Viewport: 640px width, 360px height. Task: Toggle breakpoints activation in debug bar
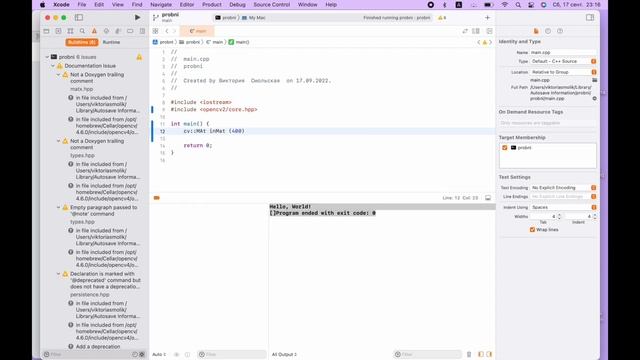(x=157, y=198)
